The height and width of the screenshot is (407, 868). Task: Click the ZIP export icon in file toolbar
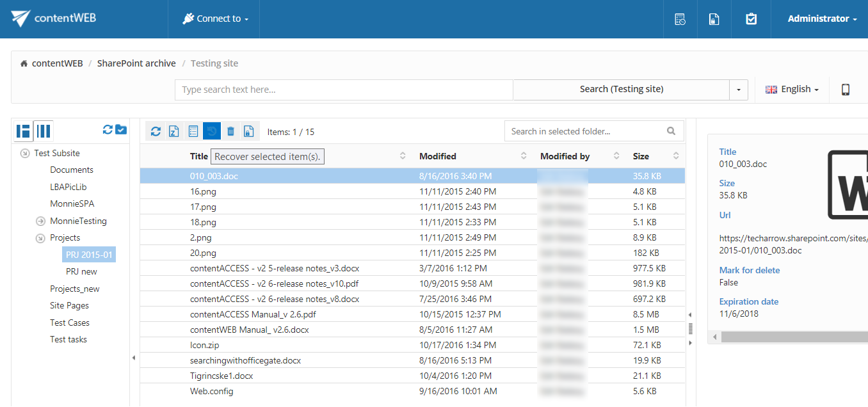[174, 131]
